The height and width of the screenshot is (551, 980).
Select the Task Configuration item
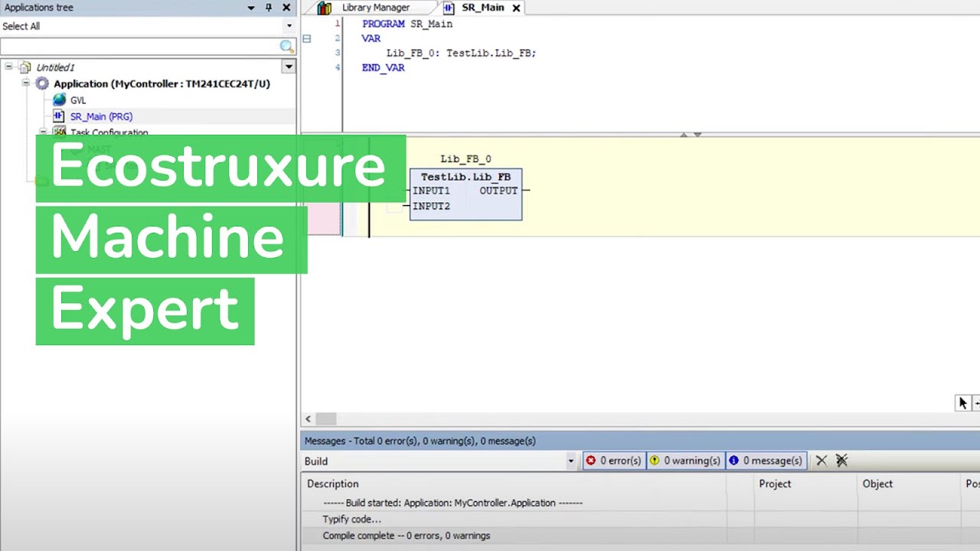(109, 132)
